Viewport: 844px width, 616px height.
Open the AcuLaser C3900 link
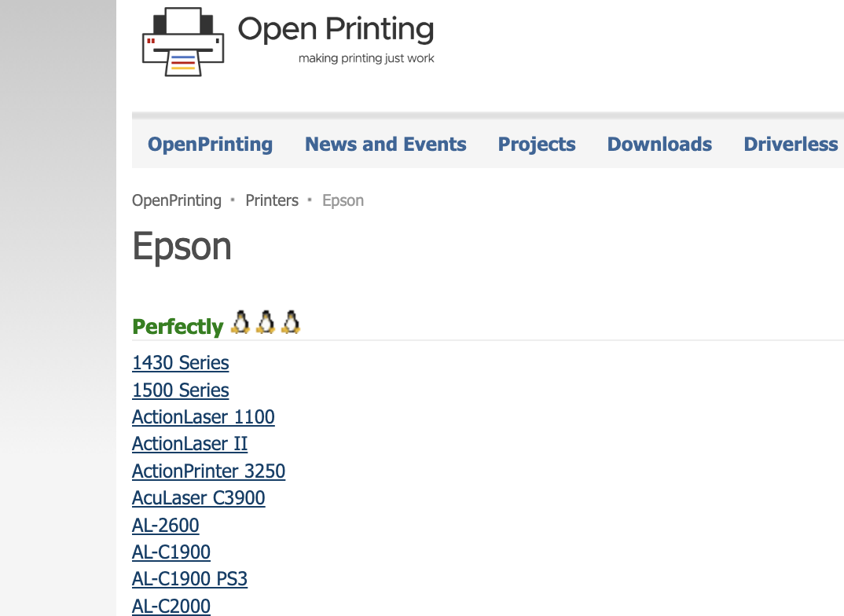coord(199,498)
